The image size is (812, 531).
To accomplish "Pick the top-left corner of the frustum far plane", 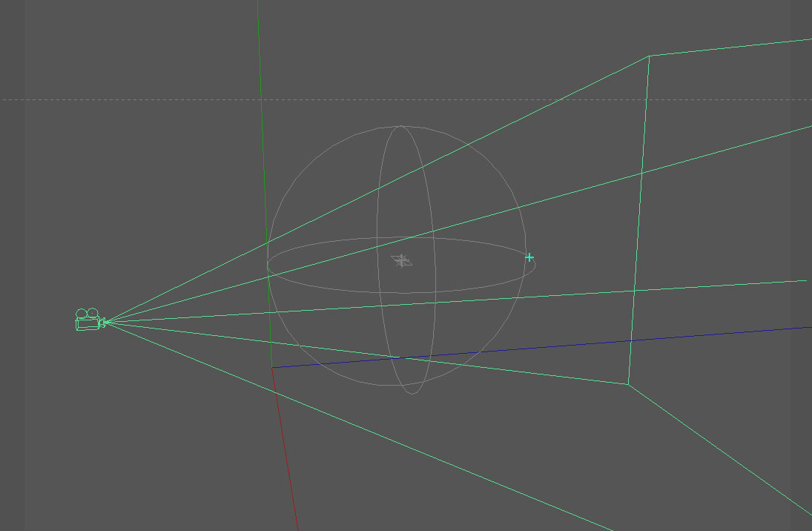I will 650,56.
